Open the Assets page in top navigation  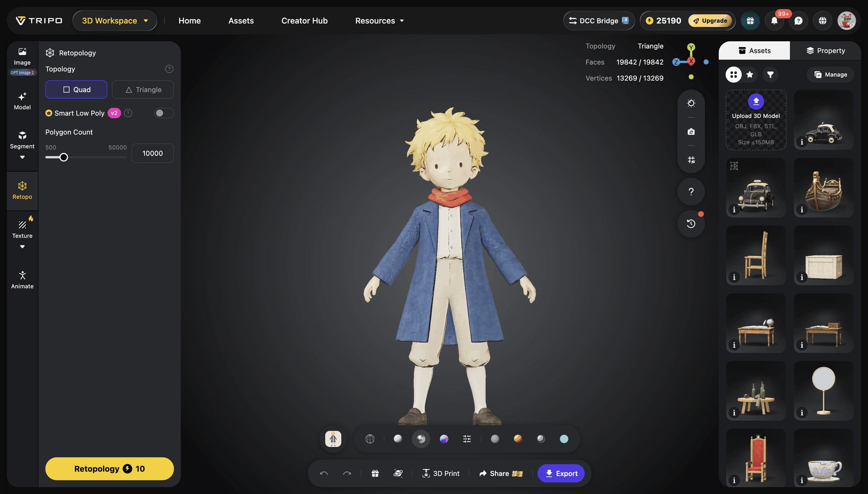(x=241, y=21)
